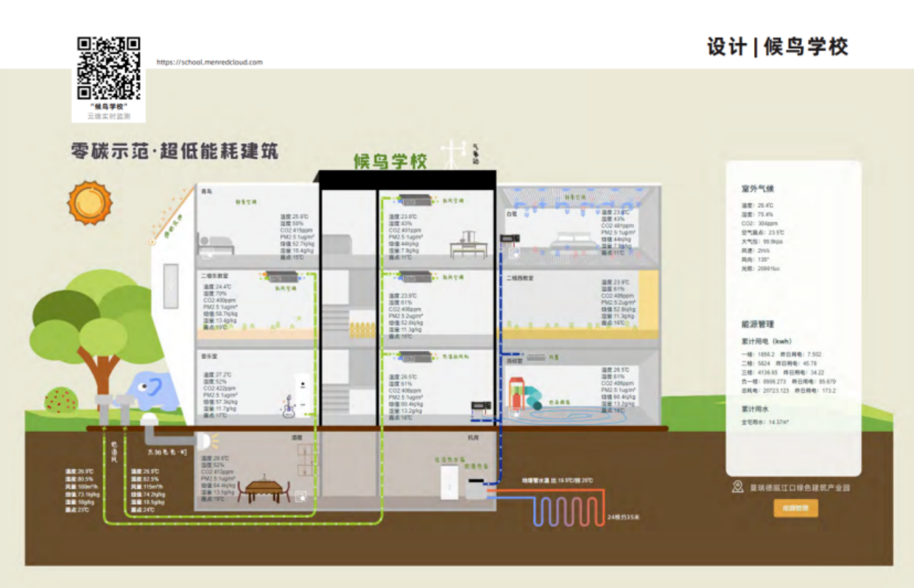Click the 一楼: 1856.2 electricity value
This screenshot has width=914, height=588.
coord(759,354)
